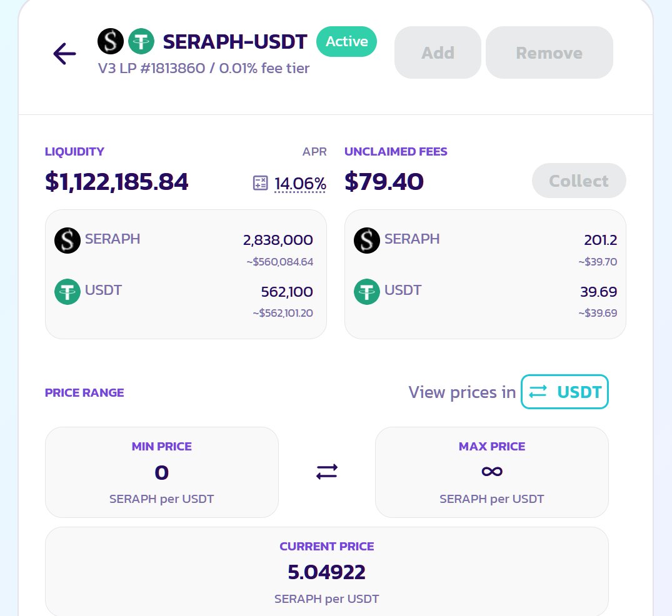Open the APR ROI calculator icon
672x616 pixels.
[x=260, y=183]
